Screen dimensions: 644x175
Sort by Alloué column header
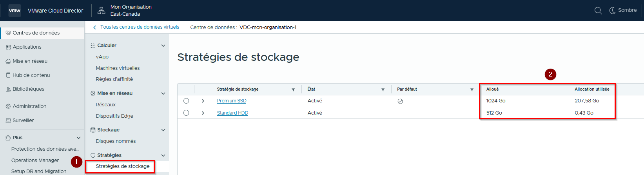[x=492, y=89]
